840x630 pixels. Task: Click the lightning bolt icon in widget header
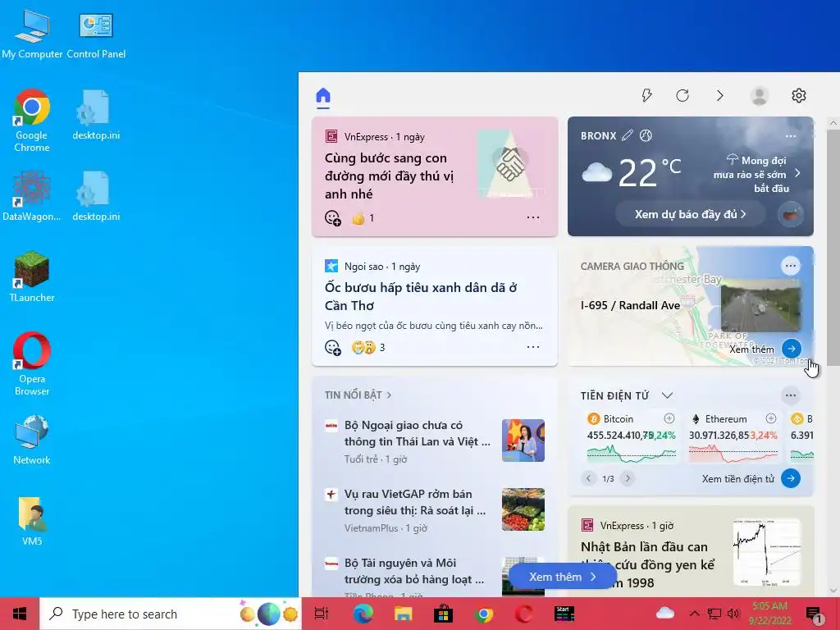(x=646, y=96)
